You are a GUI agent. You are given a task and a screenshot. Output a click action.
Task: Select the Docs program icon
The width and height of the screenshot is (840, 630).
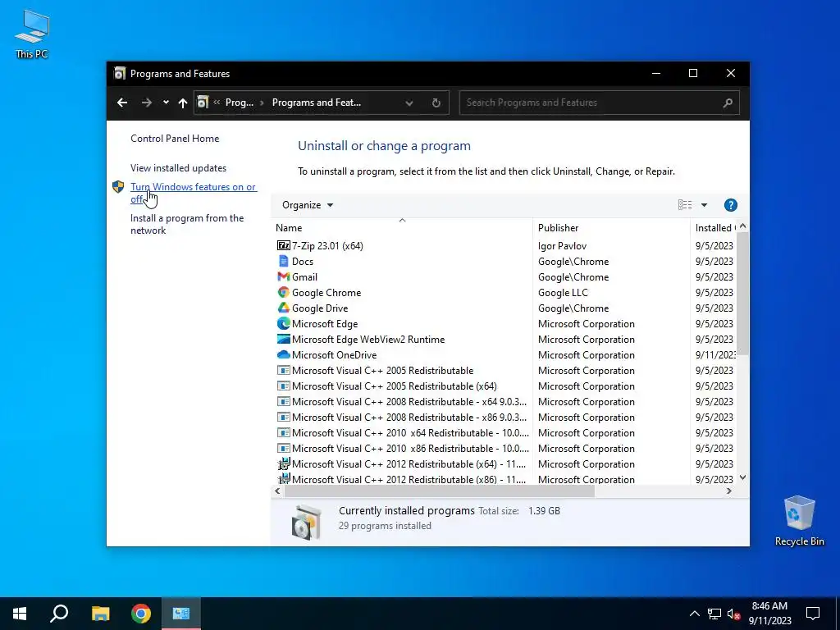(283, 262)
